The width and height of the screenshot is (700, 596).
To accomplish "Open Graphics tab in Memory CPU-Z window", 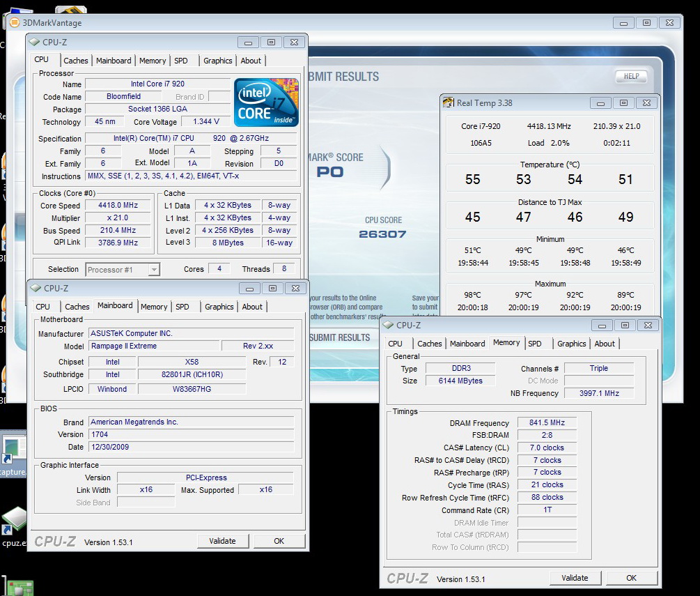I will point(571,344).
